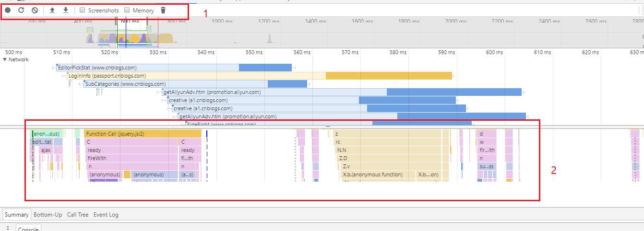Collect garbage with the trash can icon
This screenshot has height=231, width=644.
(x=163, y=10)
